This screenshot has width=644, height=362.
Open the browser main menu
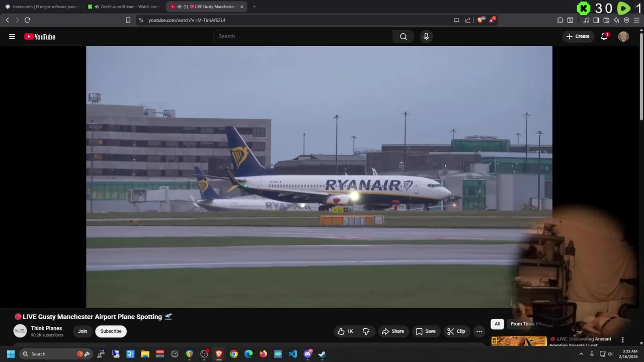click(636, 20)
